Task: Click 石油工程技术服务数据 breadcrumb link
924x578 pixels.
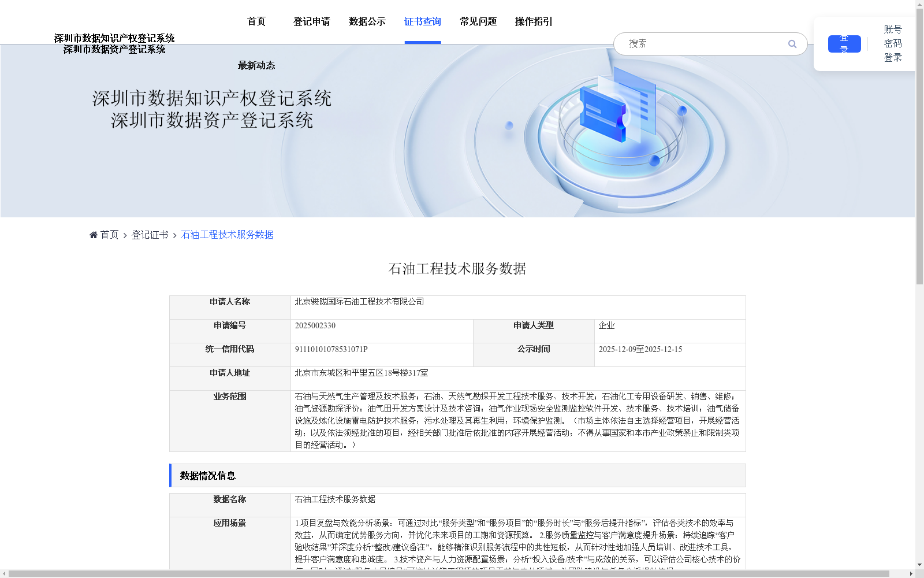Action: click(227, 235)
